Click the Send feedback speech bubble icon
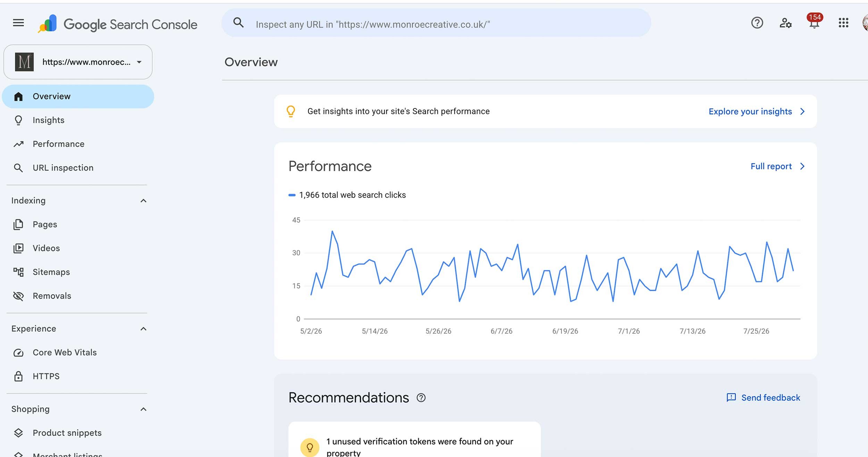This screenshot has height=457, width=868. click(x=731, y=398)
